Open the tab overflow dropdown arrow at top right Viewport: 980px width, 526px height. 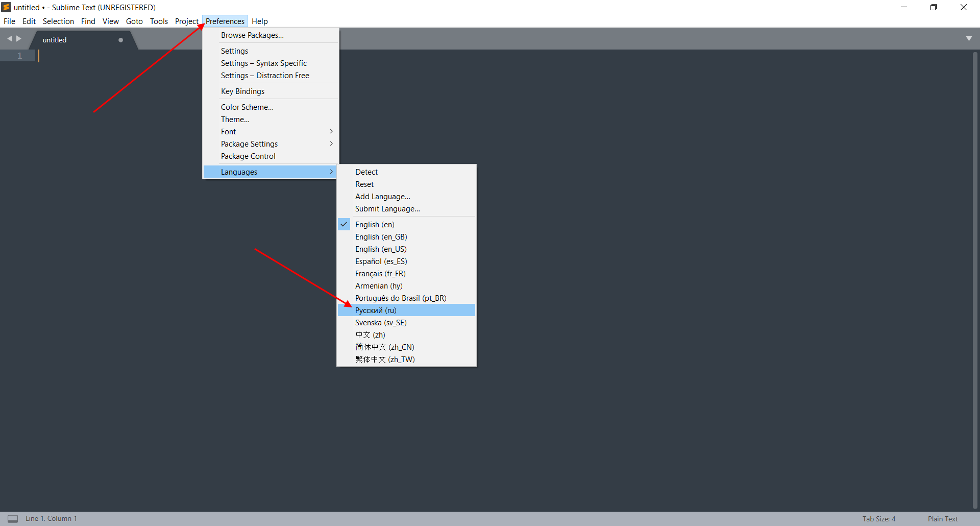pos(969,38)
